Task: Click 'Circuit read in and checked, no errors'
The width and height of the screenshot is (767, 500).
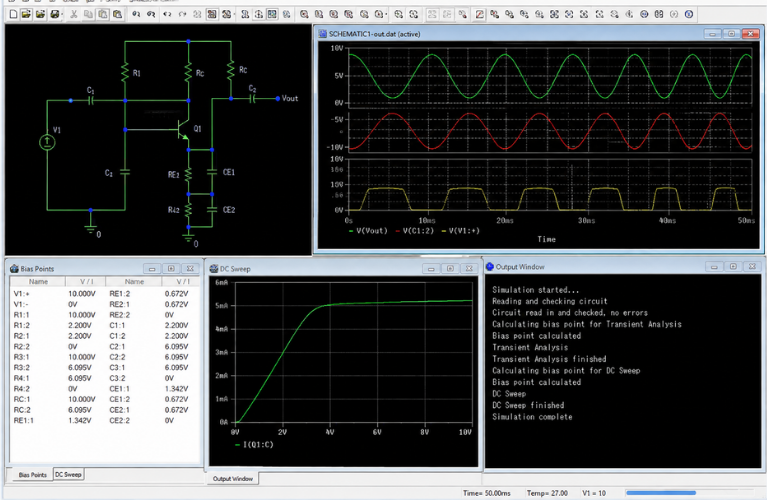Action: [x=570, y=313]
